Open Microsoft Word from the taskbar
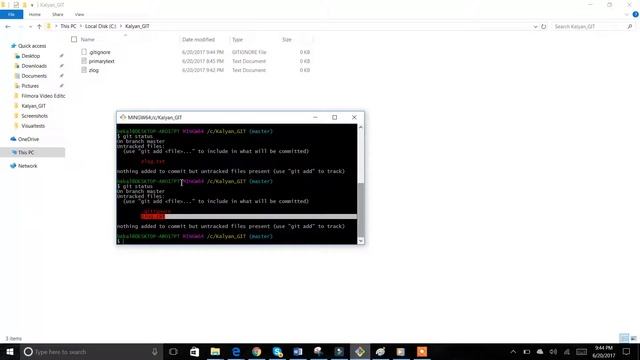Screen dimensions: 640x360 (298, 352)
